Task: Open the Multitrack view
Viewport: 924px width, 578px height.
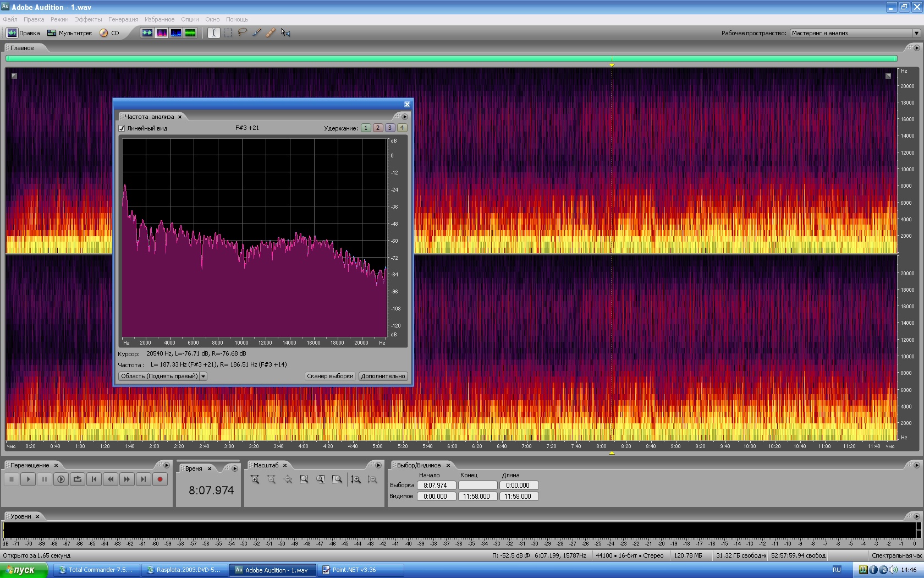Action: (70, 33)
